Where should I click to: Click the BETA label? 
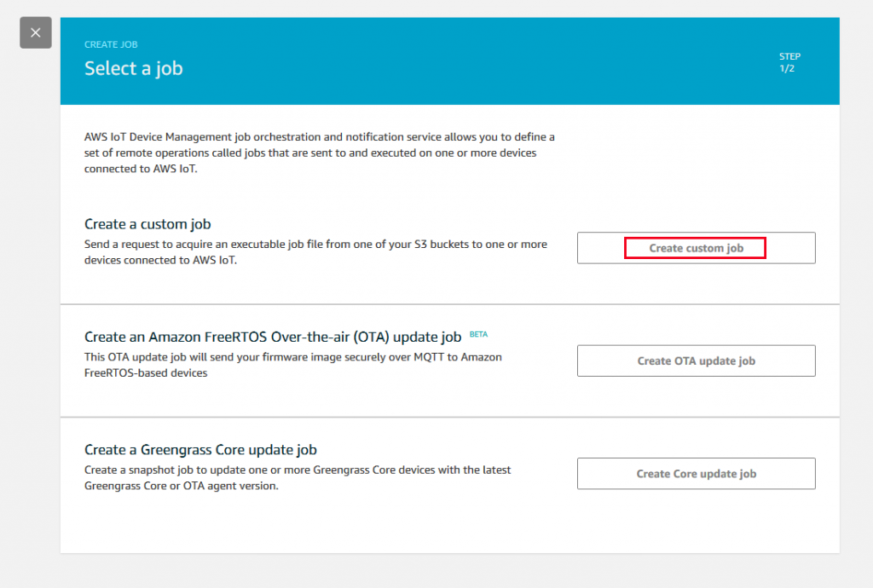(x=479, y=334)
